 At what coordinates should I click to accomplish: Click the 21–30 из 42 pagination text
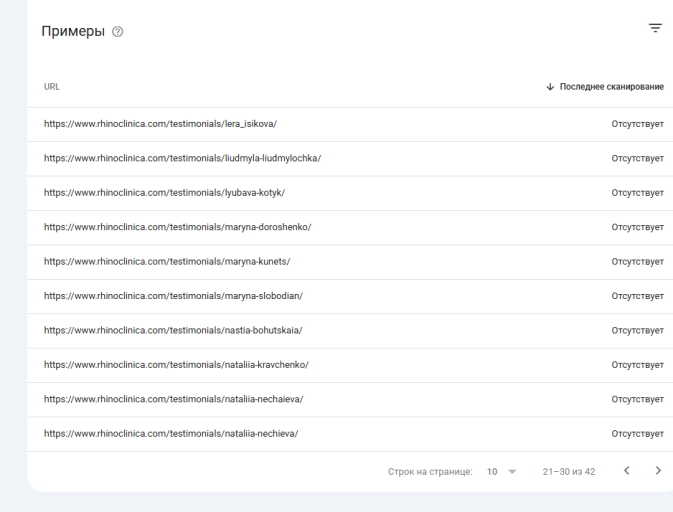coord(569,472)
